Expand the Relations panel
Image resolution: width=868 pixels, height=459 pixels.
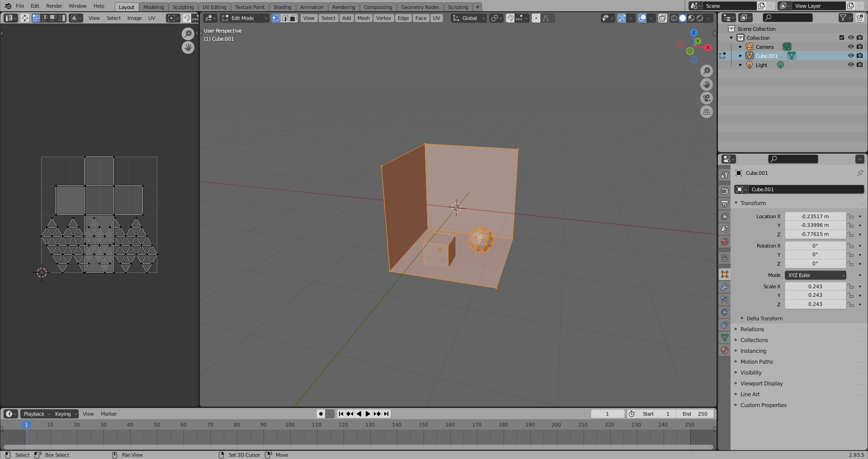tap(752, 329)
